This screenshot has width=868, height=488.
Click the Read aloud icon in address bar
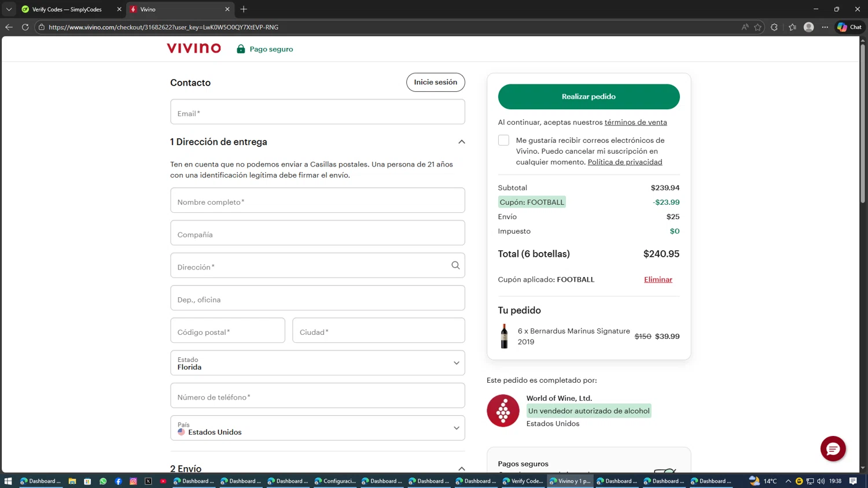coord(745,27)
